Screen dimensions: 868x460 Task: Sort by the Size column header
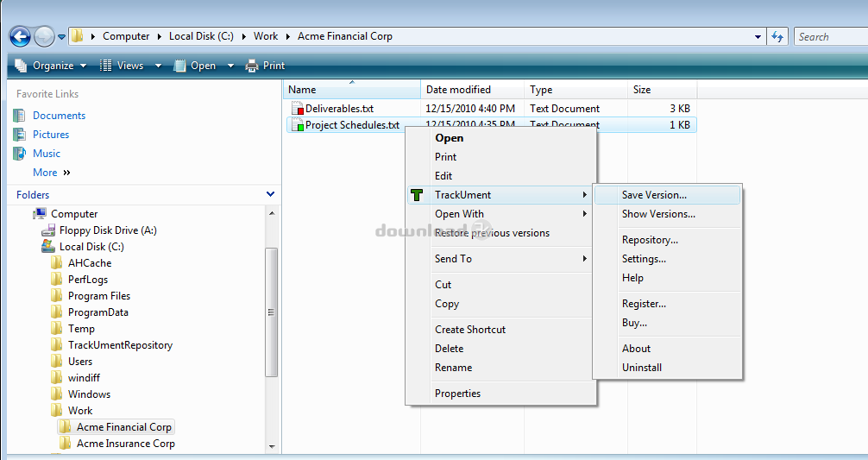[662, 90]
